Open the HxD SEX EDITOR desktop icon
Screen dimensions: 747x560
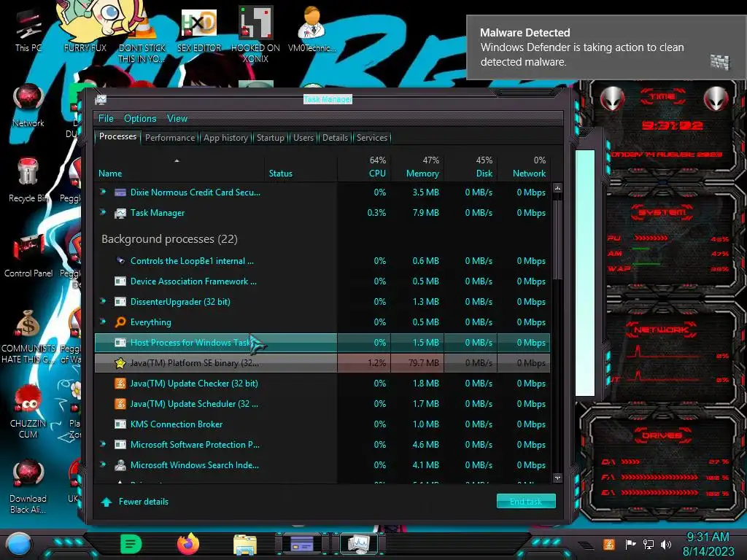pos(199,29)
